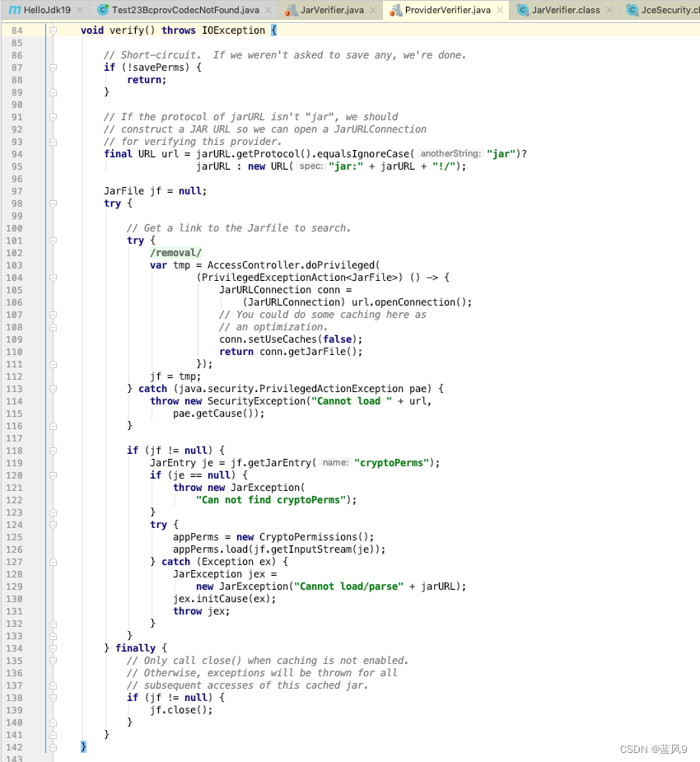
Task: Click the class icon on JceSecurity.class tab
Action: pyautogui.click(x=632, y=10)
